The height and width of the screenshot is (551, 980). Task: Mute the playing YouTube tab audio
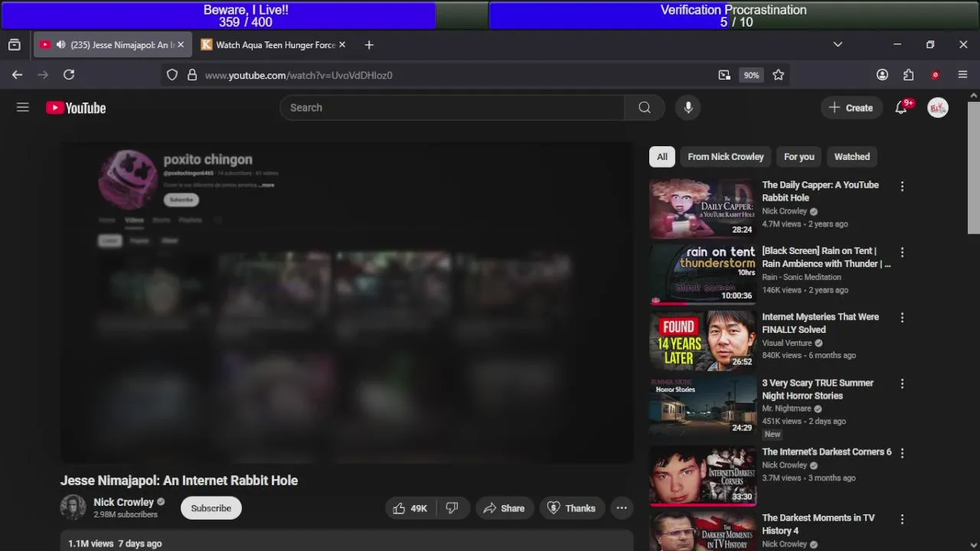(60, 45)
